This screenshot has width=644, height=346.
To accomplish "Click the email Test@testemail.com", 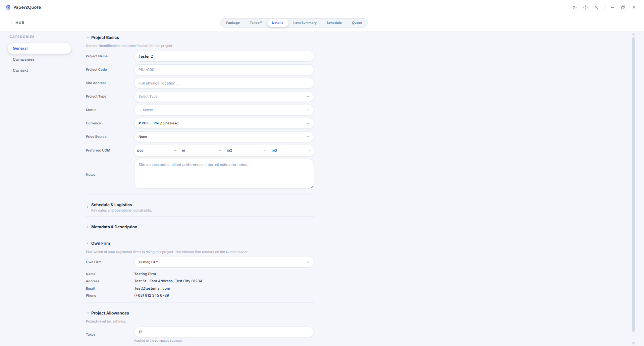I will [152, 288].
